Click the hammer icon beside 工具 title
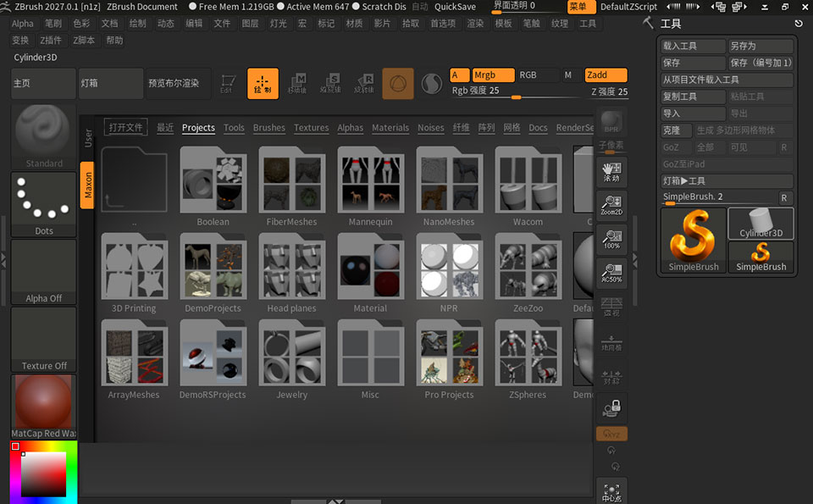This screenshot has height=504, width=813. [648, 23]
